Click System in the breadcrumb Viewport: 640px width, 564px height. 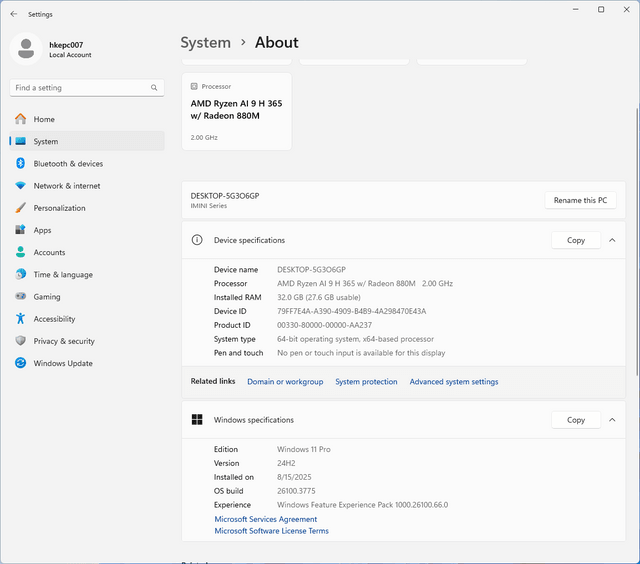pos(206,43)
